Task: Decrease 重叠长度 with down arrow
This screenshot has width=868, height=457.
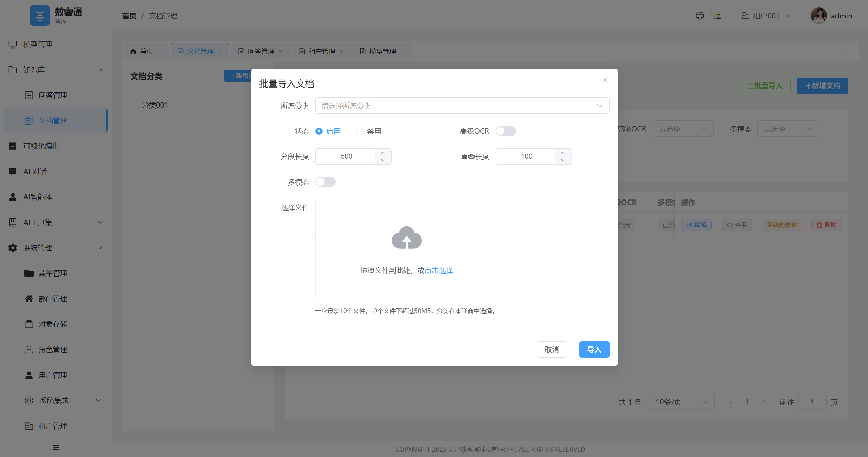Action: click(x=563, y=160)
